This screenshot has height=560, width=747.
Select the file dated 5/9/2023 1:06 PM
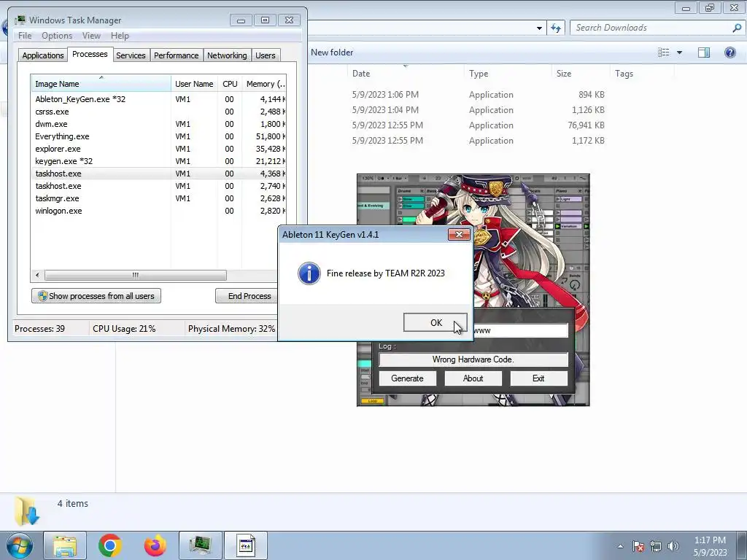(x=385, y=94)
